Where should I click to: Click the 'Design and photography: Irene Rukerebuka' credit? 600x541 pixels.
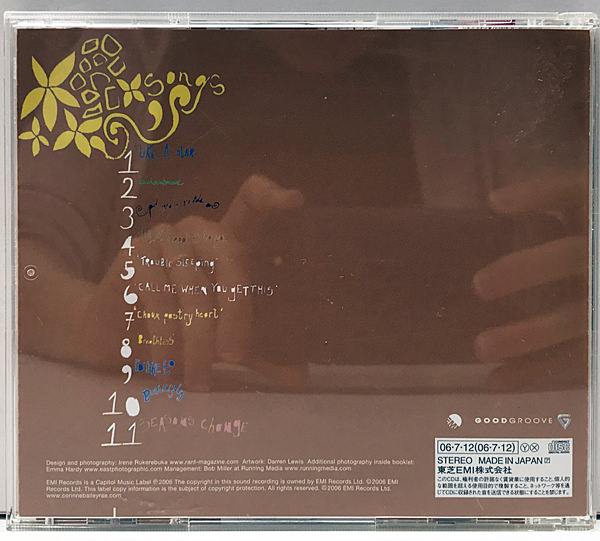click(x=107, y=462)
